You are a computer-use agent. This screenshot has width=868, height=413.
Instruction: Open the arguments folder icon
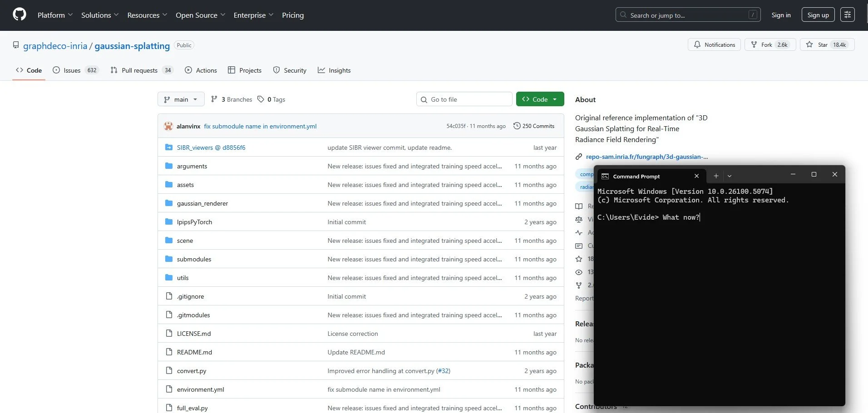point(169,166)
